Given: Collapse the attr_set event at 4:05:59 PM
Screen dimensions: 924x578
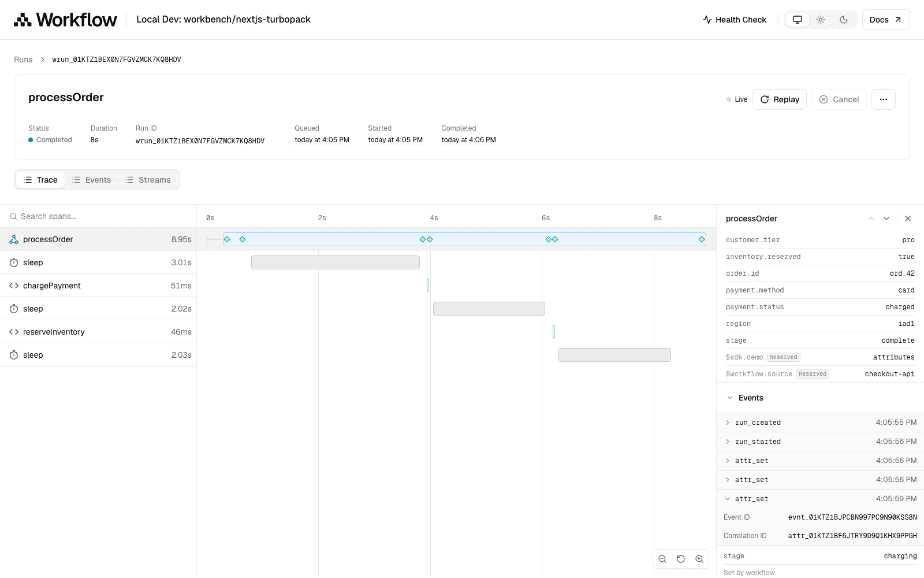Looking at the screenshot, I should [x=820, y=499].
